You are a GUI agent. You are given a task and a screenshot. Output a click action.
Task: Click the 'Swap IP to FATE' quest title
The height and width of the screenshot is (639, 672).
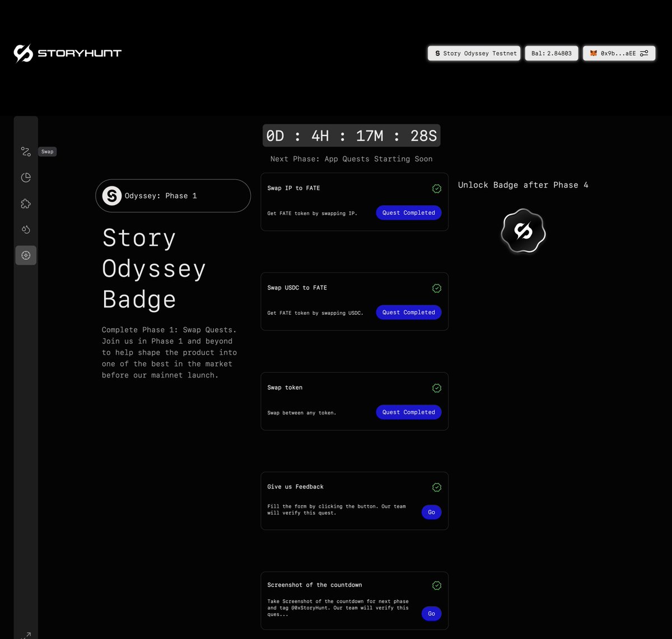click(x=293, y=188)
